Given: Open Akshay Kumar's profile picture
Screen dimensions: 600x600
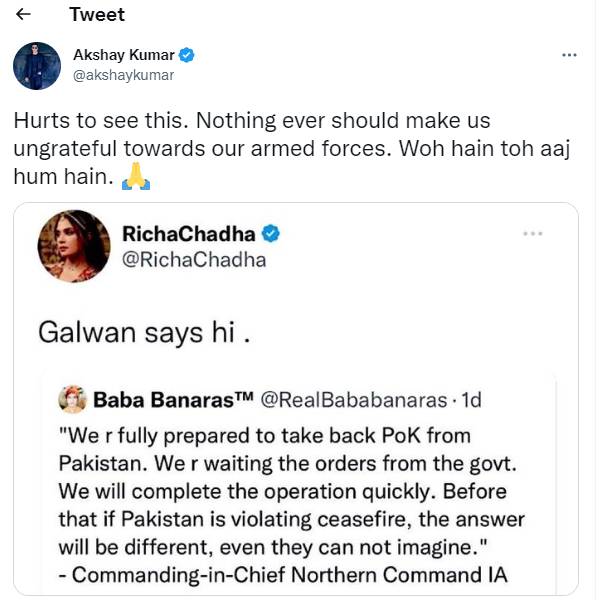Looking at the screenshot, I should (37, 66).
